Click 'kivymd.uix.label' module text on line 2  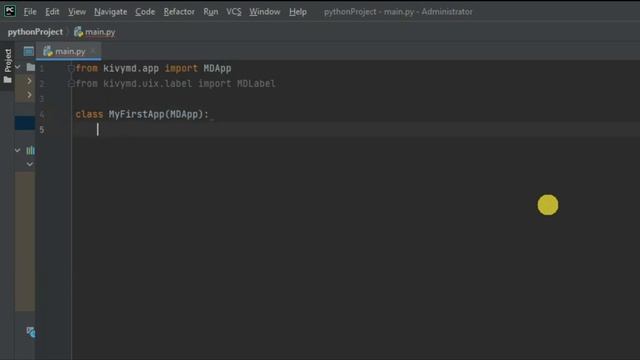pos(147,84)
